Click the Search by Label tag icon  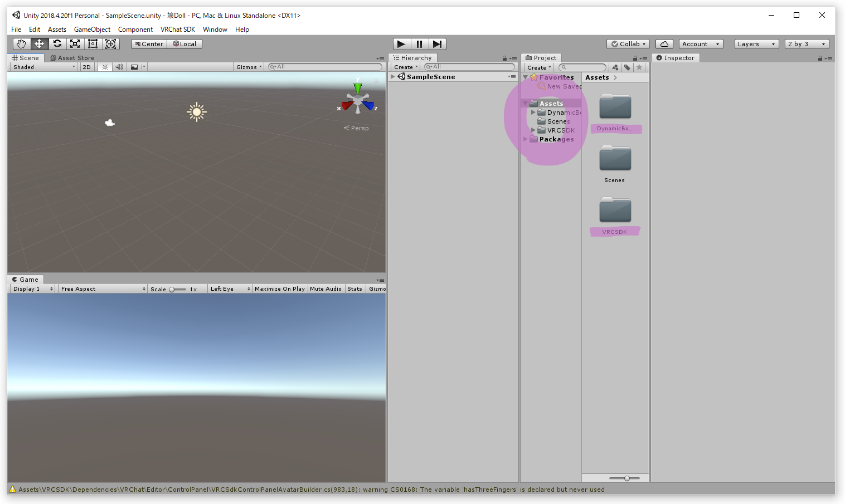tap(627, 67)
